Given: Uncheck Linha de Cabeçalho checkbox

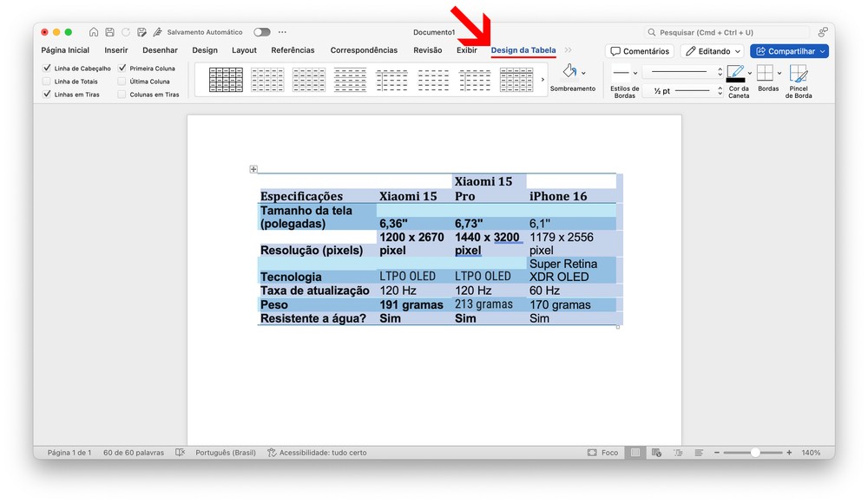Looking at the screenshot, I should [47, 68].
